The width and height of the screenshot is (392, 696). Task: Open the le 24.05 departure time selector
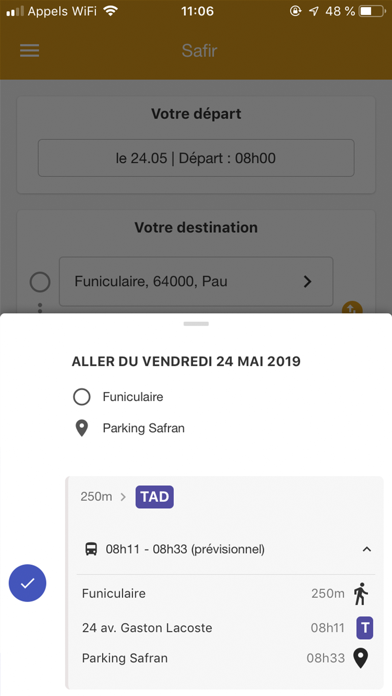point(196,158)
